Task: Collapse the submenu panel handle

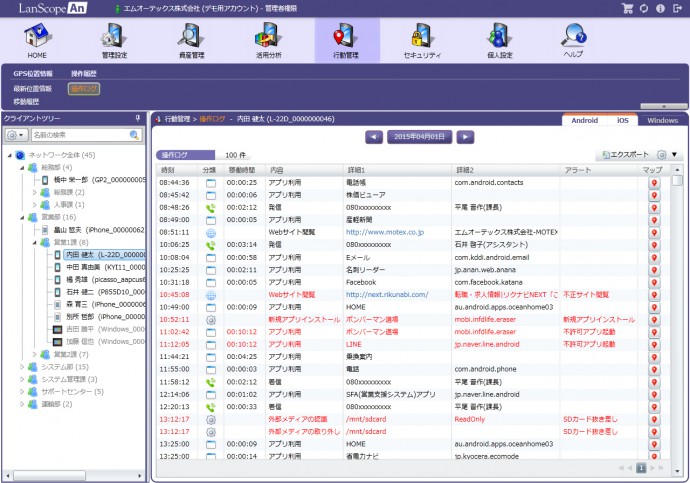Action: (664, 106)
